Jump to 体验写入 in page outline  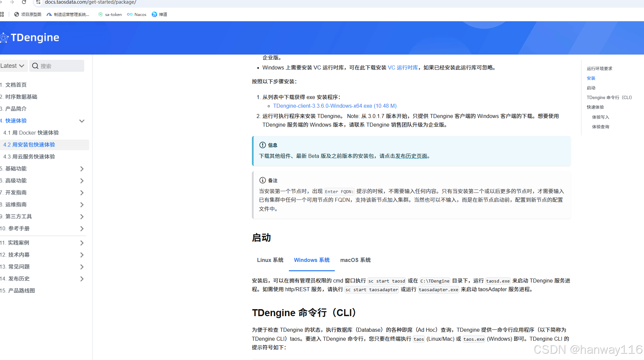600,117
